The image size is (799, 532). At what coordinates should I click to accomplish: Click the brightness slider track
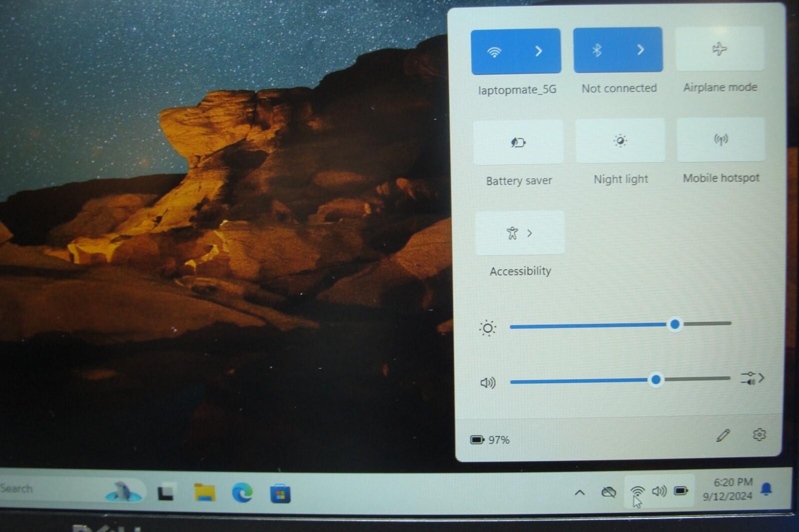[x=620, y=325]
